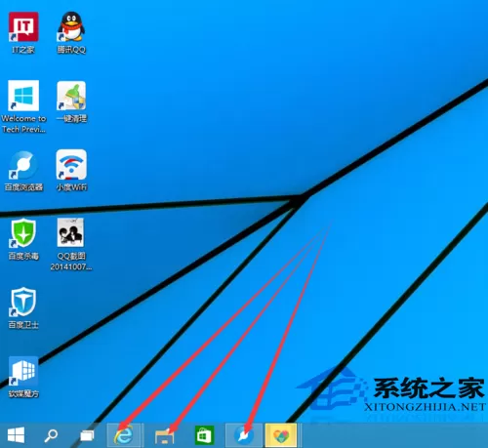The width and height of the screenshot is (488, 448).
Task: Open the green Windows Store icon
Action: (204, 435)
